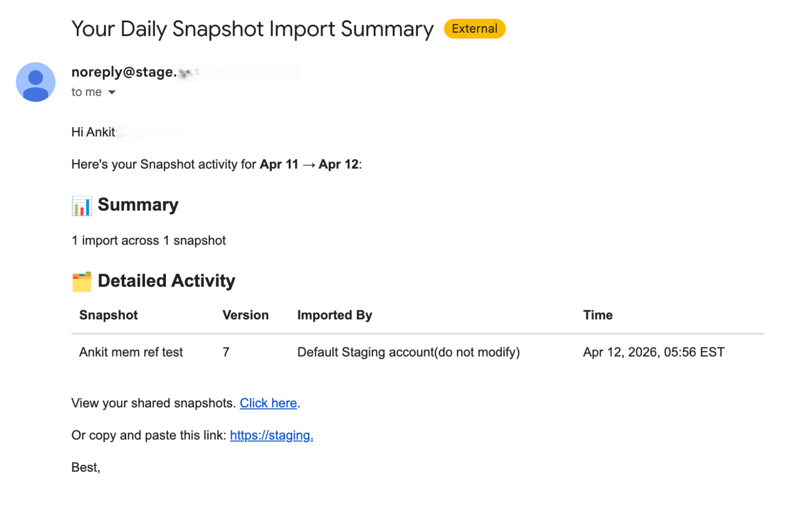This screenshot has height=532, width=789.
Task: Click the "Apr 12, 2026, 05:56 EST" time cell
Action: coord(654,352)
